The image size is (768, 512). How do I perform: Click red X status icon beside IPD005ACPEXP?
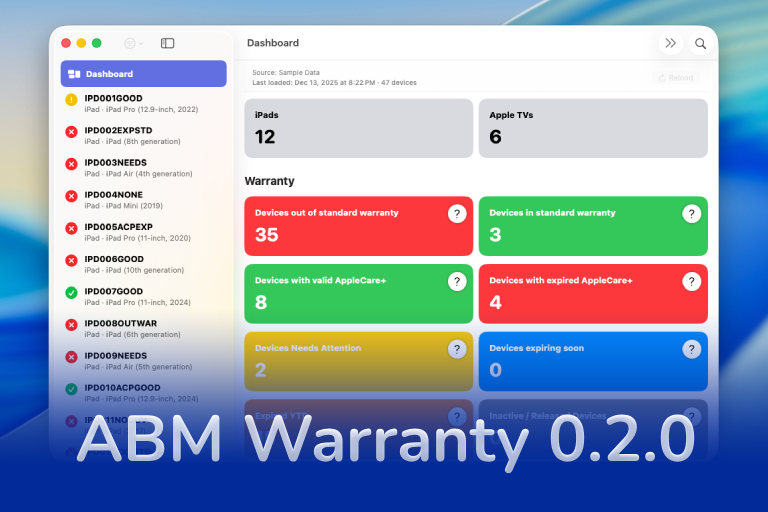72,228
